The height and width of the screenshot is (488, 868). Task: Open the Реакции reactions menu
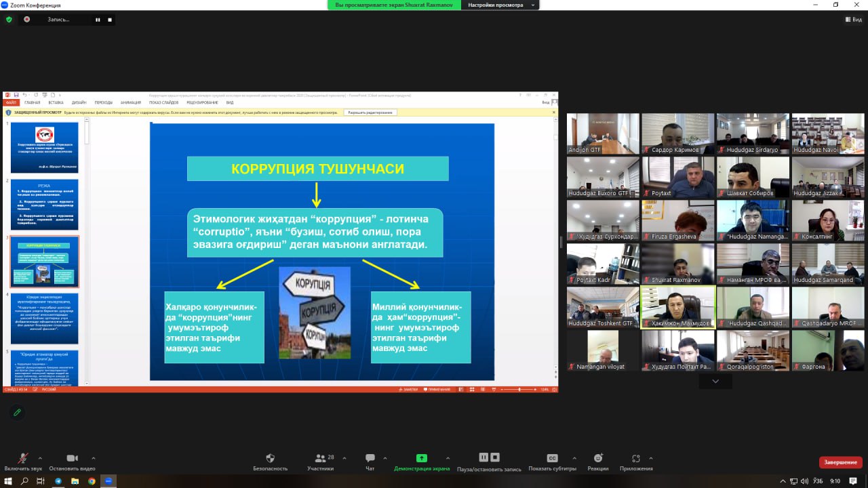point(597,459)
